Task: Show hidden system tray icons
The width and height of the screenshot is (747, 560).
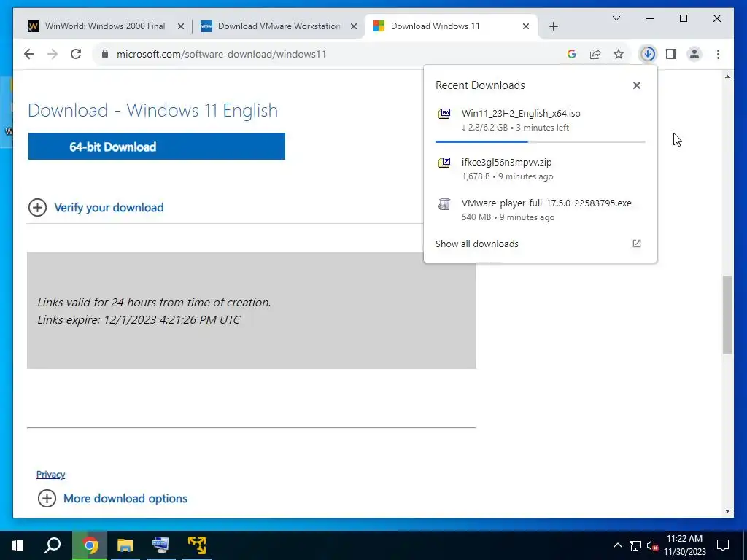Action: point(617,545)
